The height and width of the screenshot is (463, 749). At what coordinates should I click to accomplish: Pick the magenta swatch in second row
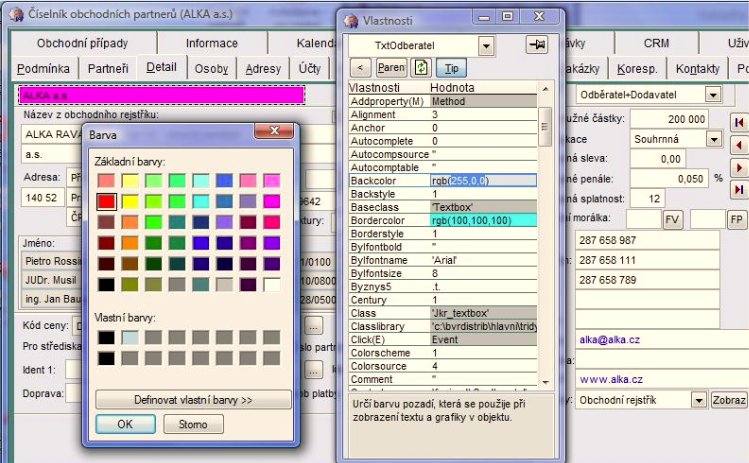coord(271,201)
